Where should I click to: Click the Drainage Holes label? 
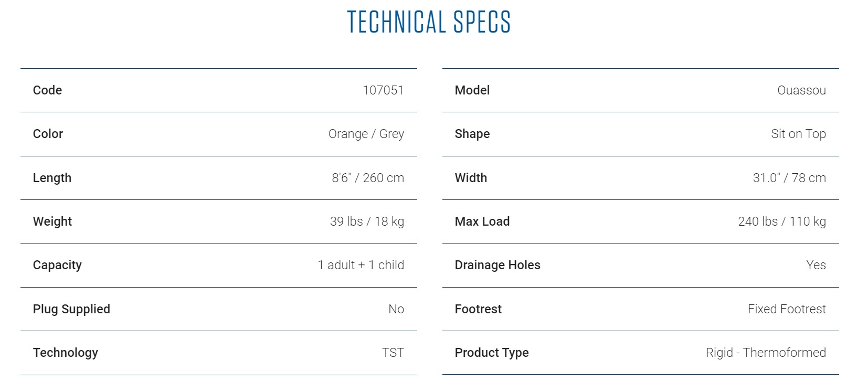497,265
